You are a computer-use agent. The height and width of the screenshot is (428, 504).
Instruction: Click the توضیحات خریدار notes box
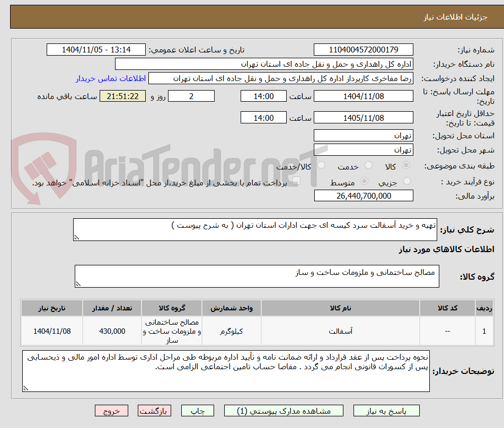tap(226, 371)
